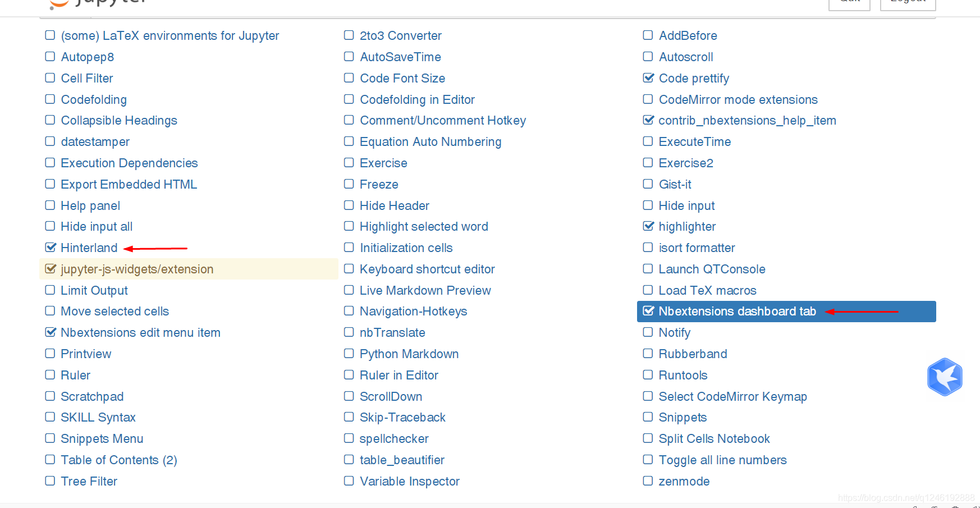Screen dimensions: 980x508
Task: Enable Table of Contents (2)
Action: click(x=49, y=459)
